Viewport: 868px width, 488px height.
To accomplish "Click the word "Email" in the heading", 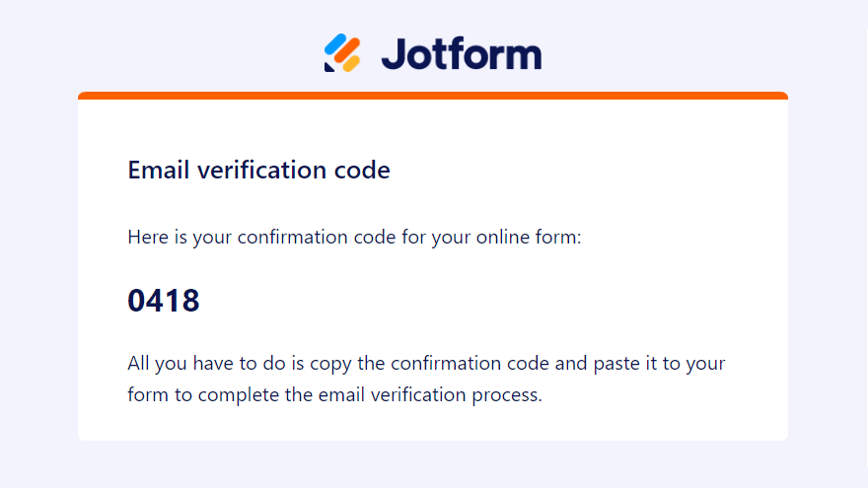I will 159,170.
